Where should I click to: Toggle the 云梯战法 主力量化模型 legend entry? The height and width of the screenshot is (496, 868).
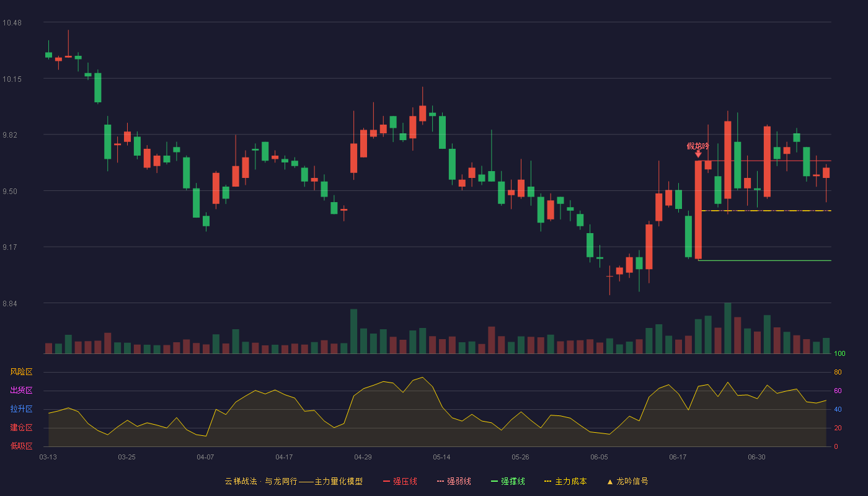point(293,481)
